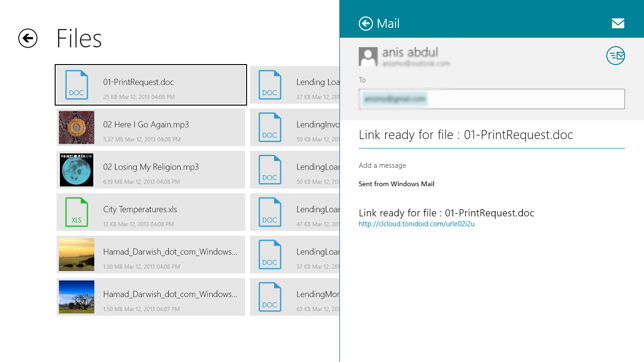Viewport: 644px width, 362px height.
Task: Click the 25 KB Mar 12, 2013 details
Action: tap(139, 97)
